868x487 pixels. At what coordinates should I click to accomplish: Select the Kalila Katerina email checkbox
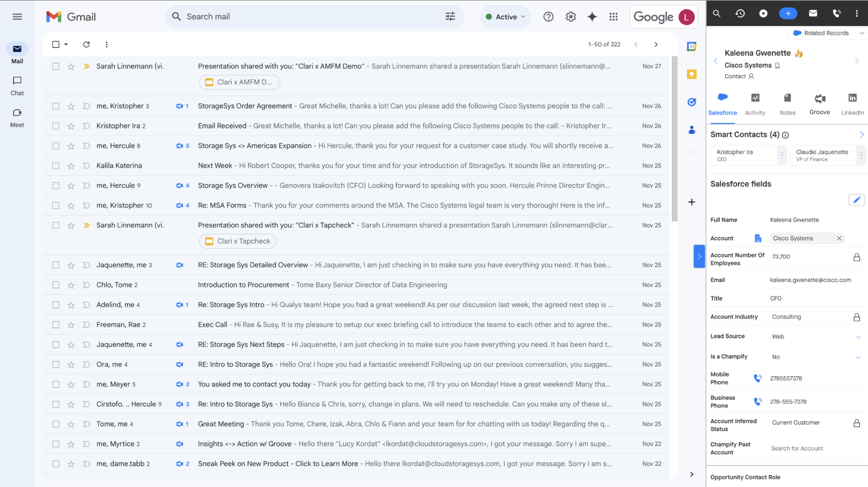click(x=56, y=166)
